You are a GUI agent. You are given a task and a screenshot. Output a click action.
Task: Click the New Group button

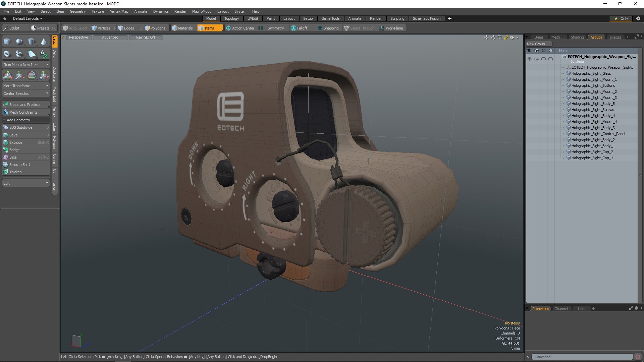click(539, 44)
